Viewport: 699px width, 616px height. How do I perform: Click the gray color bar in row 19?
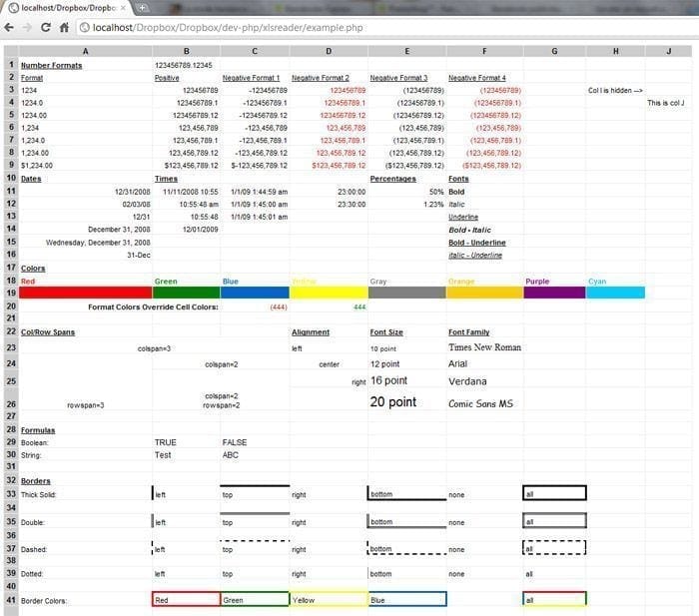click(407, 293)
